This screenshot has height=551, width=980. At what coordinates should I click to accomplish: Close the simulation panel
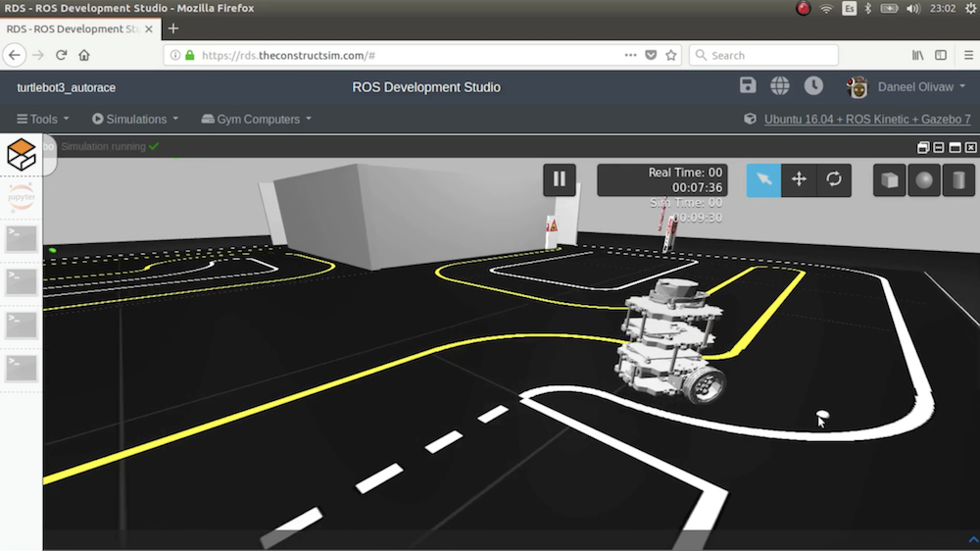point(970,148)
